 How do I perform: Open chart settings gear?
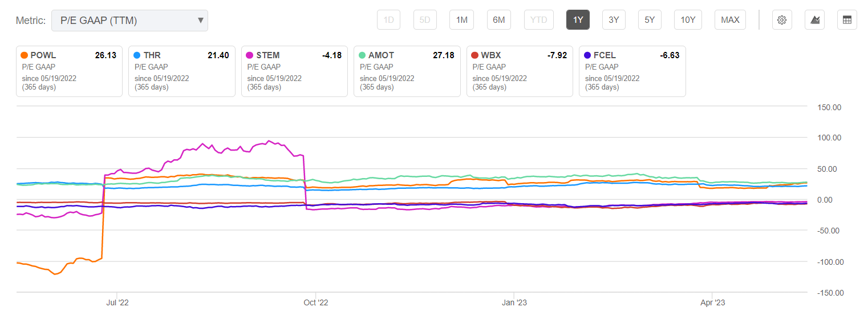coord(782,20)
